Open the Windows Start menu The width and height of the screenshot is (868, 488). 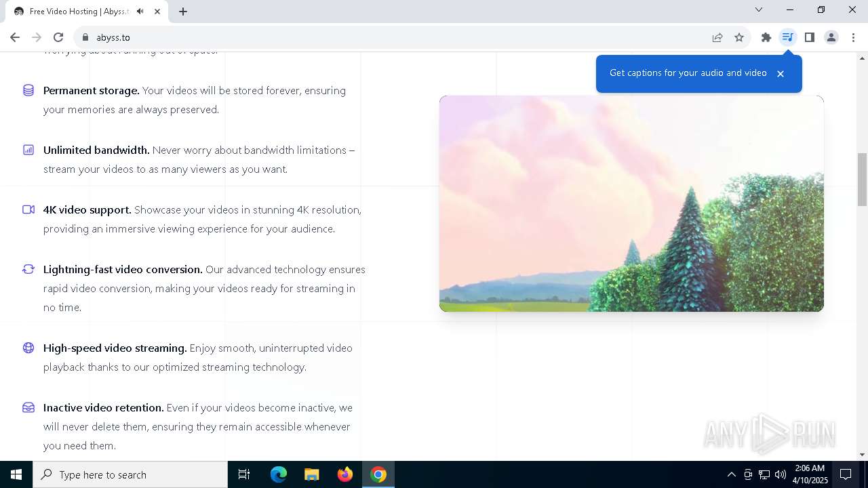(x=16, y=474)
